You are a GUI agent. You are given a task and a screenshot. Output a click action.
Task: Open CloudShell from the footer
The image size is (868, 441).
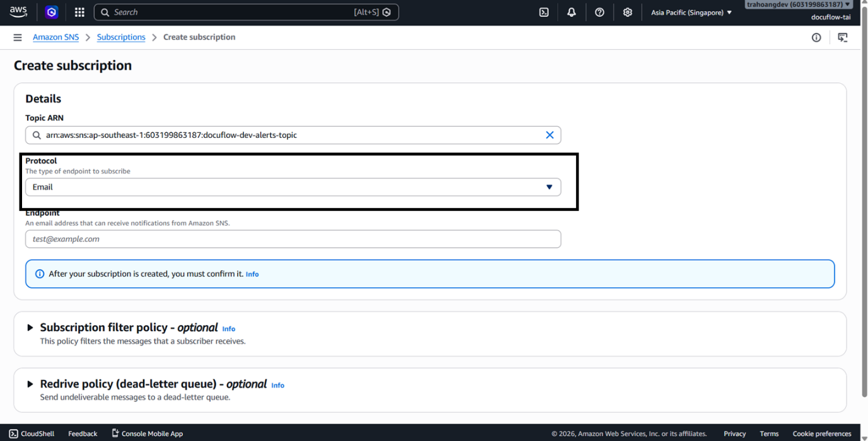(32, 433)
